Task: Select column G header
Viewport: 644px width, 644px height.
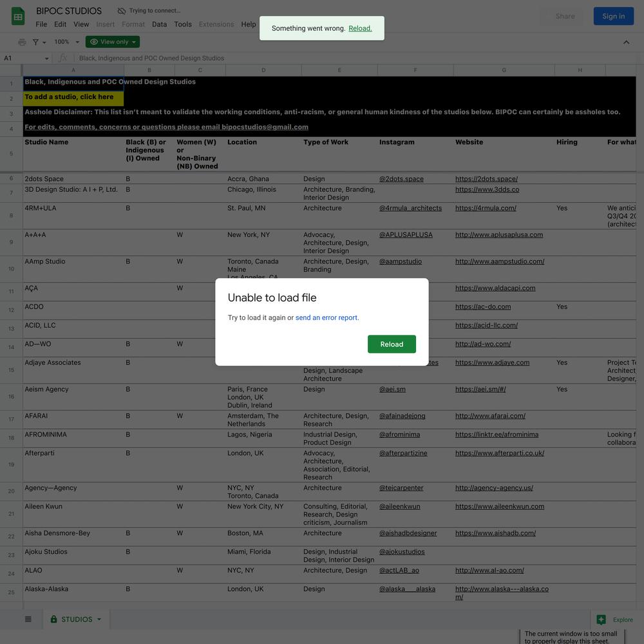Action: tap(504, 70)
